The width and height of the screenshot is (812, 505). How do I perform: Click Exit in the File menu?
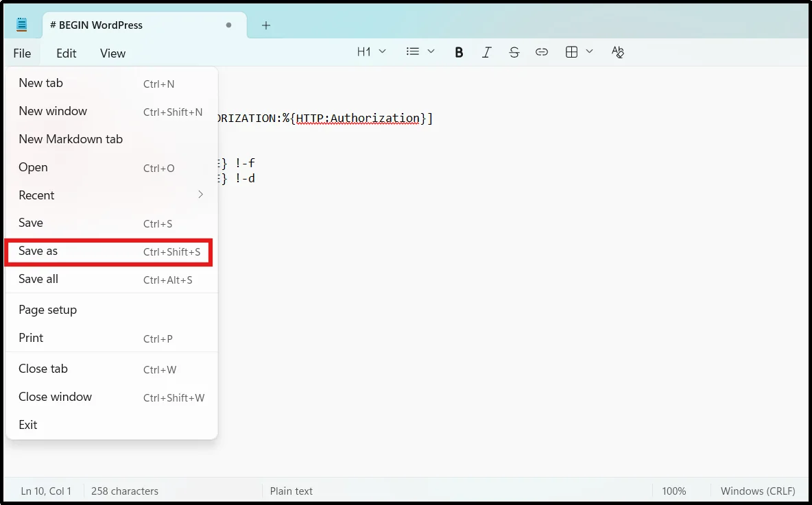point(111,425)
